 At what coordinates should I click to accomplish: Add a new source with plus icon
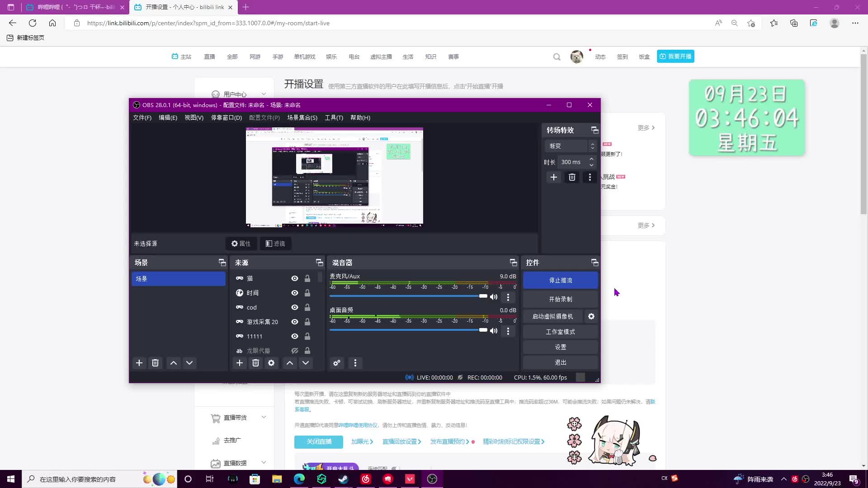coord(240,363)
